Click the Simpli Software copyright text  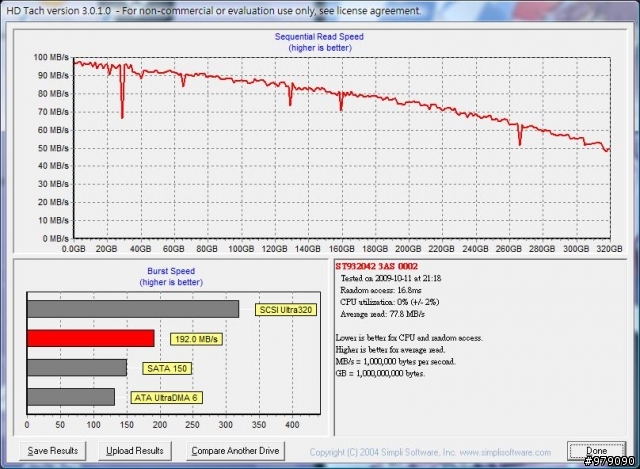[x=430, y=452]
